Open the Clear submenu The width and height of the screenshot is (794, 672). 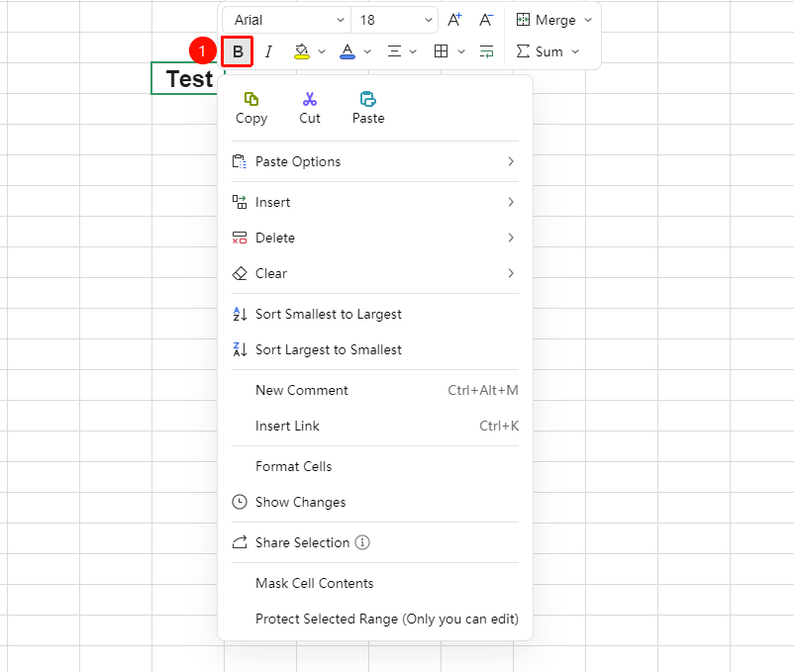(375, 273)
